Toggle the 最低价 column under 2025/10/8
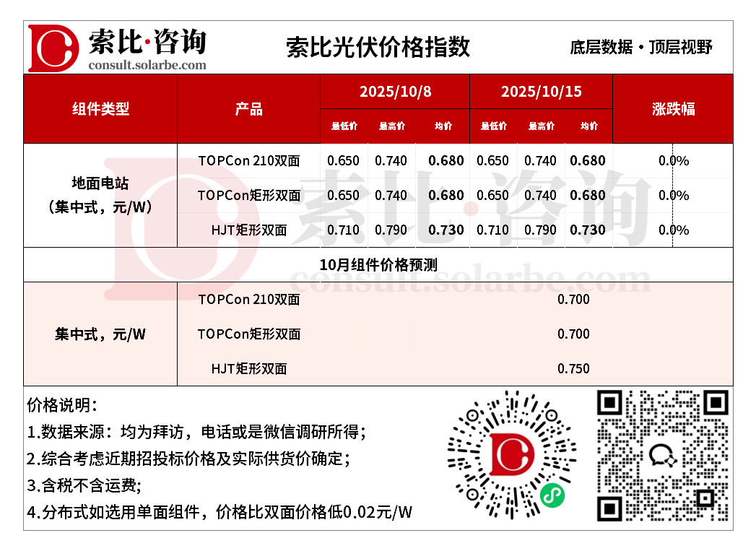The width and height of the screenshot is (756, 551). (344, 126)
